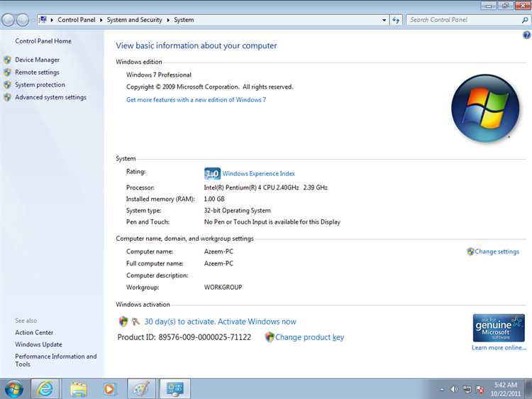This screenshot has height=399, width=532.
Task: Click the volume speaker tray icon
Action: pyautogui.click(x=454, y=390)
